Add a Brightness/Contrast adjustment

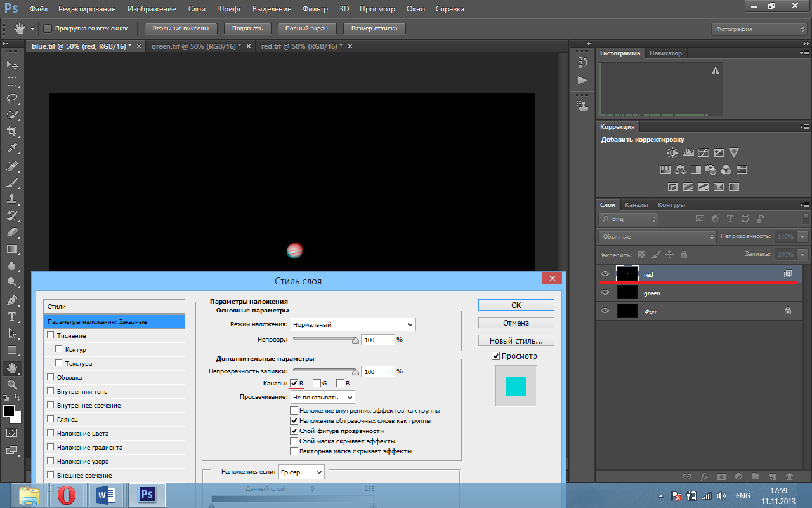pos(673,153)
